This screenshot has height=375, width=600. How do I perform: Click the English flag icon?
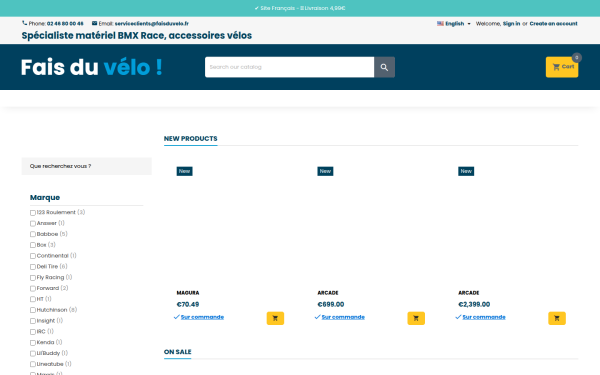point(440,23)
